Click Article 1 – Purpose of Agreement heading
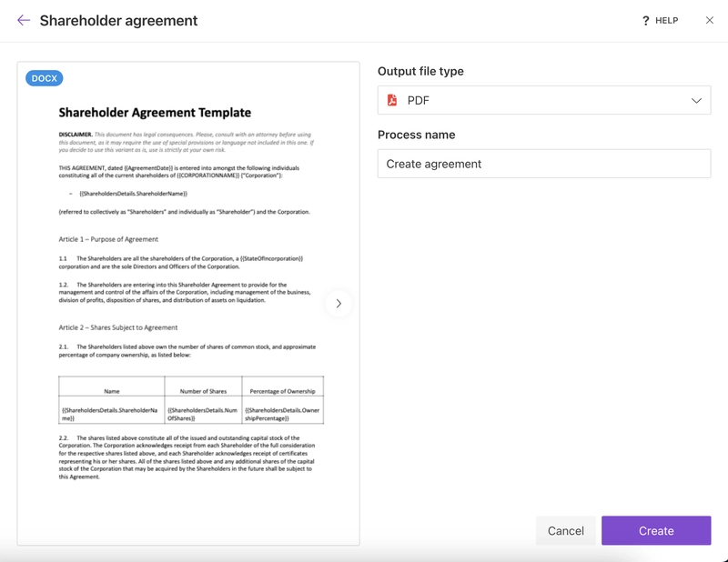This screenshot has width=728, height=562. 108,239
